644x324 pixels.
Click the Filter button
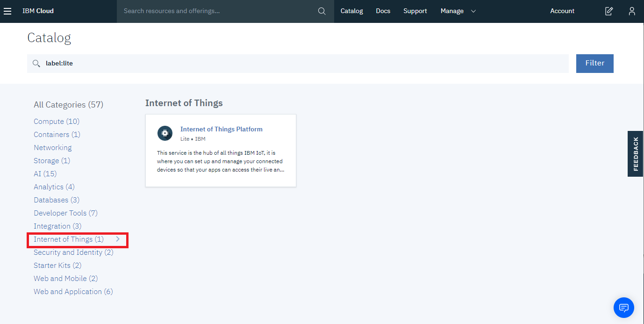(594, 63)
